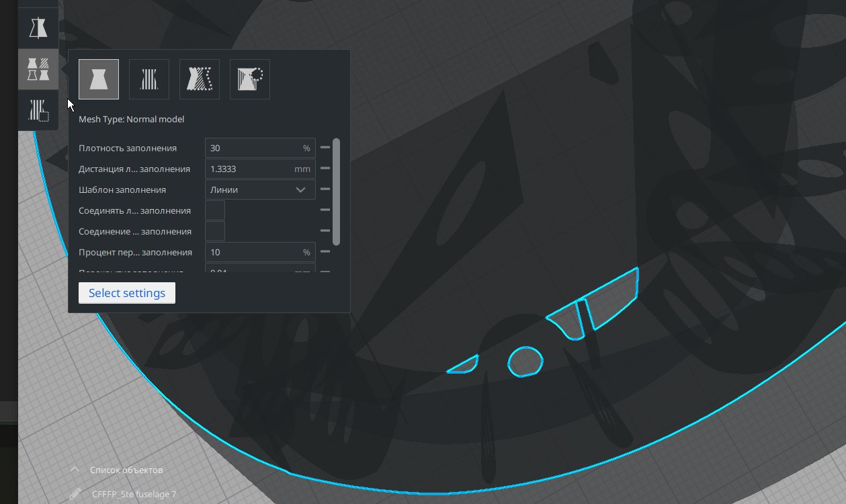846x504 pixels.
Task: Click the Select settings button
Action: [127, 293]
